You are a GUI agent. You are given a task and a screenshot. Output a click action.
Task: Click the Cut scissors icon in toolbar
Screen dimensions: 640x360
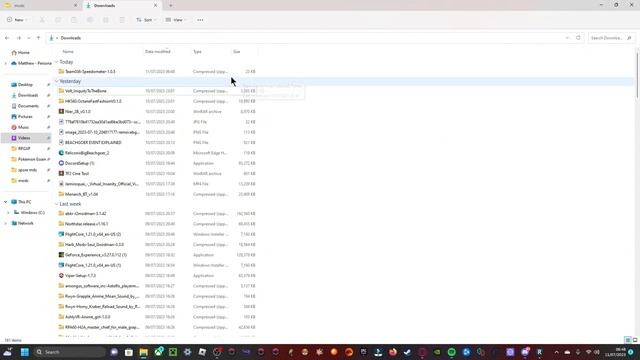pyautogui.click(x=42, y=20)
